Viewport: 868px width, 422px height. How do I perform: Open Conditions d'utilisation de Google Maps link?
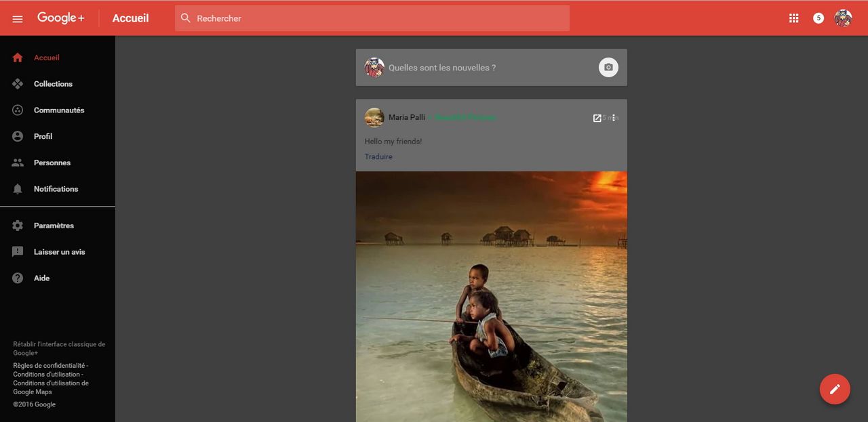click(51, 387)
